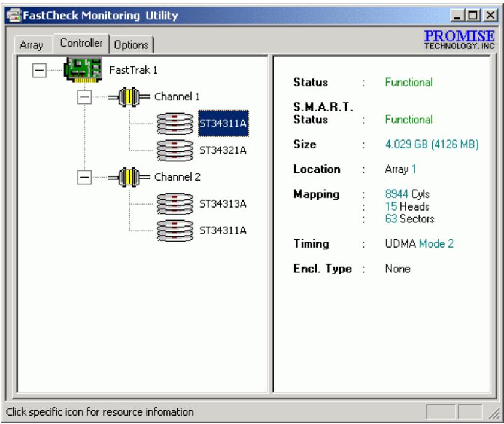Select the Controller tab
The height and width of the screenshot is (424, 504).
tap(81, 43)
